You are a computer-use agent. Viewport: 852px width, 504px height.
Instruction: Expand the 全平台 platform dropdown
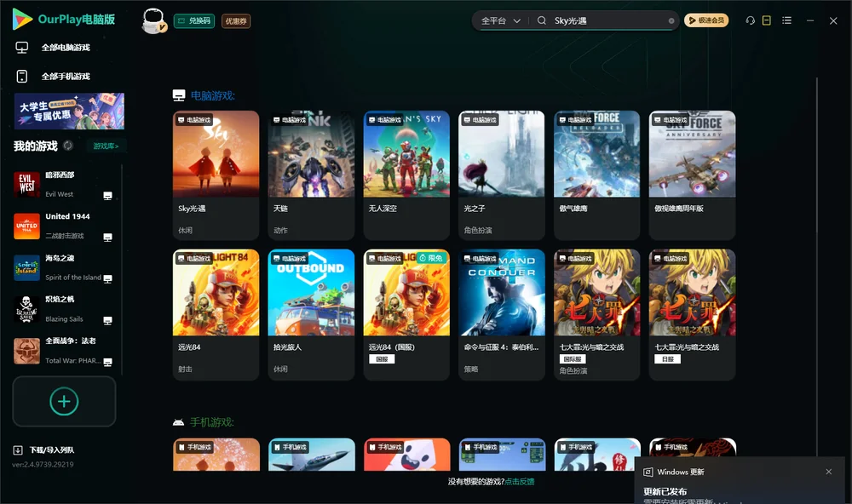click(x=500, y=20)
